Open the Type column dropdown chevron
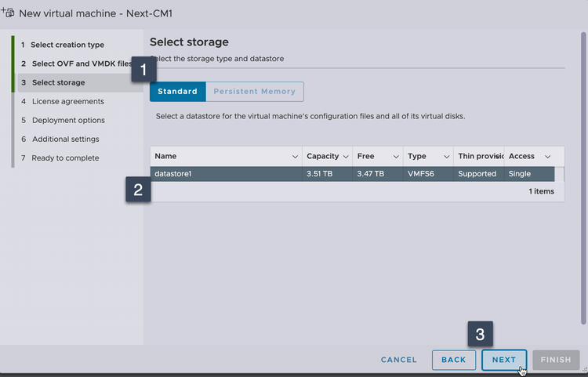 tap(447, 157)
